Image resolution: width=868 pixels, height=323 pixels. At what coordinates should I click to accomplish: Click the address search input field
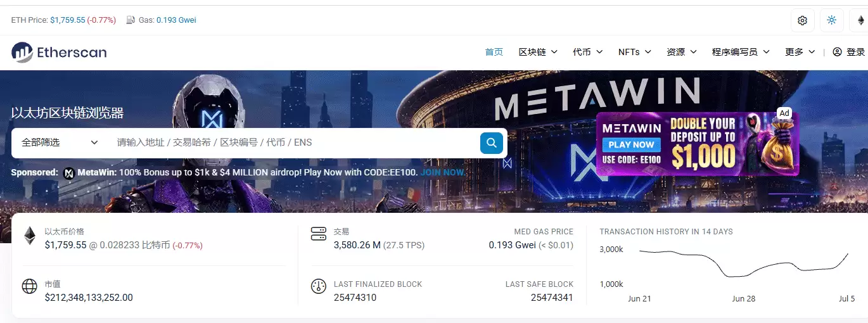tap(294, 142)
